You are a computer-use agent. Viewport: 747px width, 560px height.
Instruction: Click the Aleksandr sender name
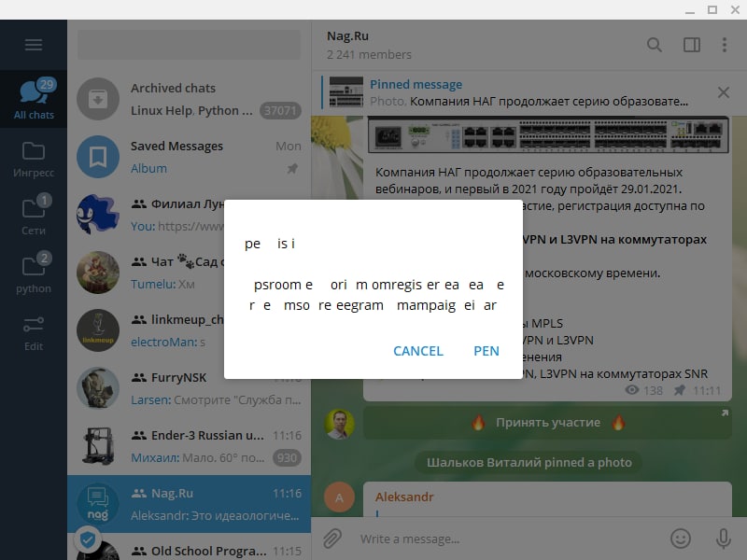404,497
